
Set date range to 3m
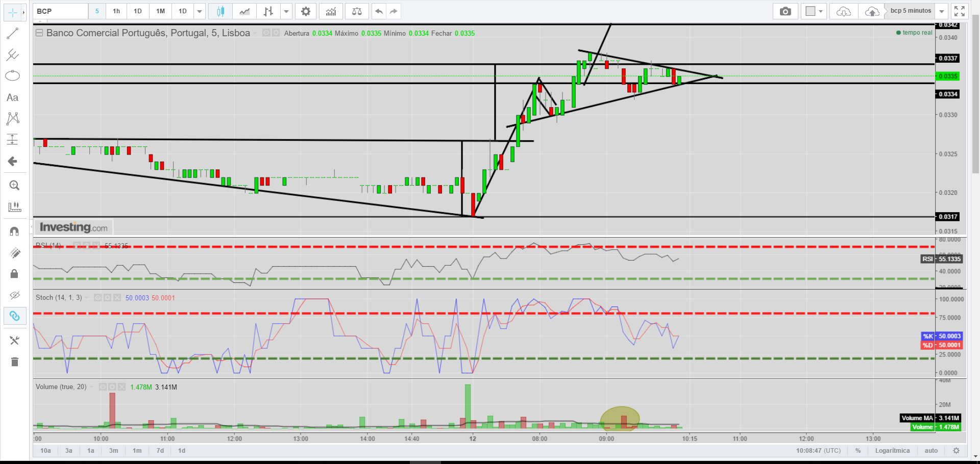coord(113,451)
